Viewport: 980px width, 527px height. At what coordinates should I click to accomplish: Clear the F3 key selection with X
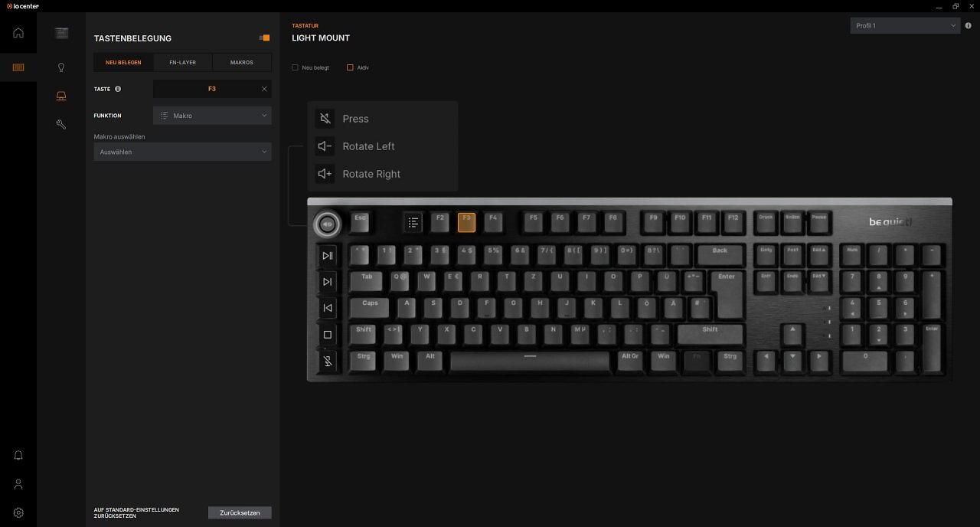tap(264, 89)
